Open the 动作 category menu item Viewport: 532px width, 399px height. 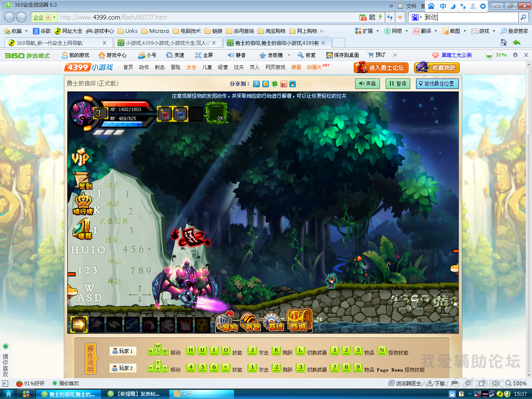tap(144, 67)
